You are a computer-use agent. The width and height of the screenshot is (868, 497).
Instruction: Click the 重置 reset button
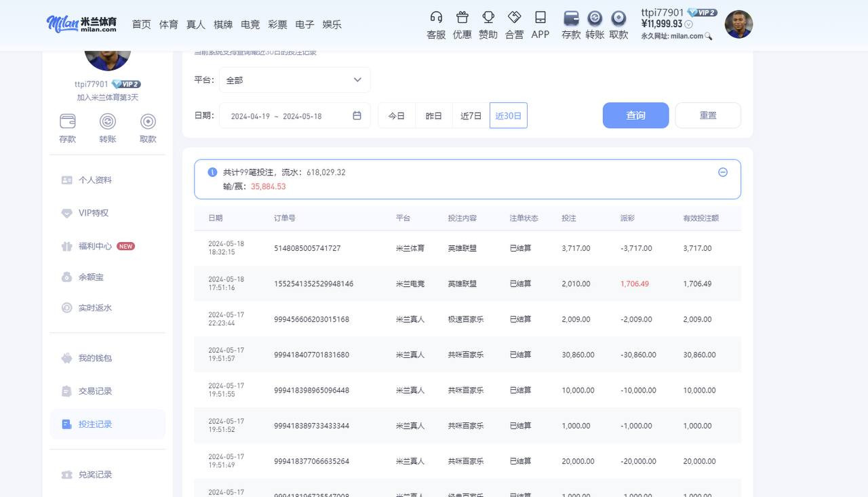click(x=708, y=115)
